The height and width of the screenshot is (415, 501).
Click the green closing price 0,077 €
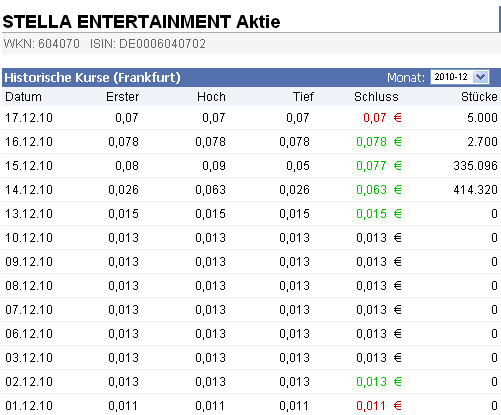[379, 166]
